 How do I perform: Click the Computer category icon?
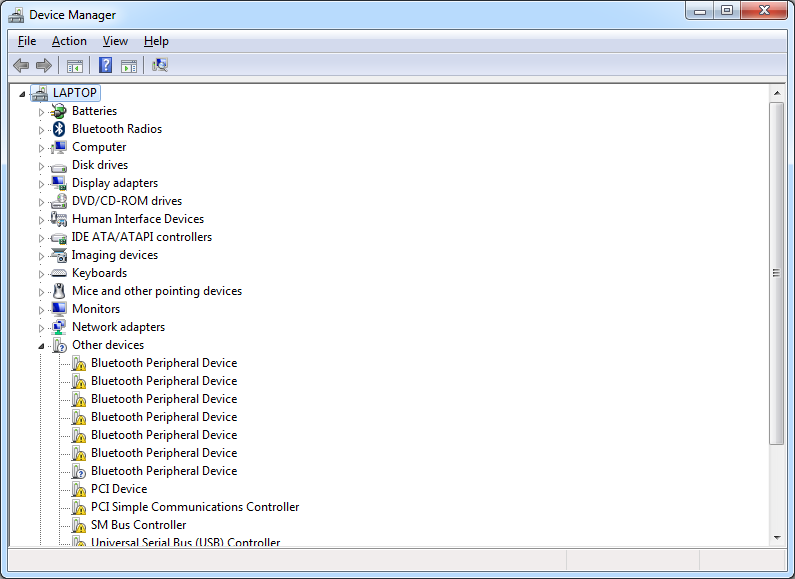59,147
